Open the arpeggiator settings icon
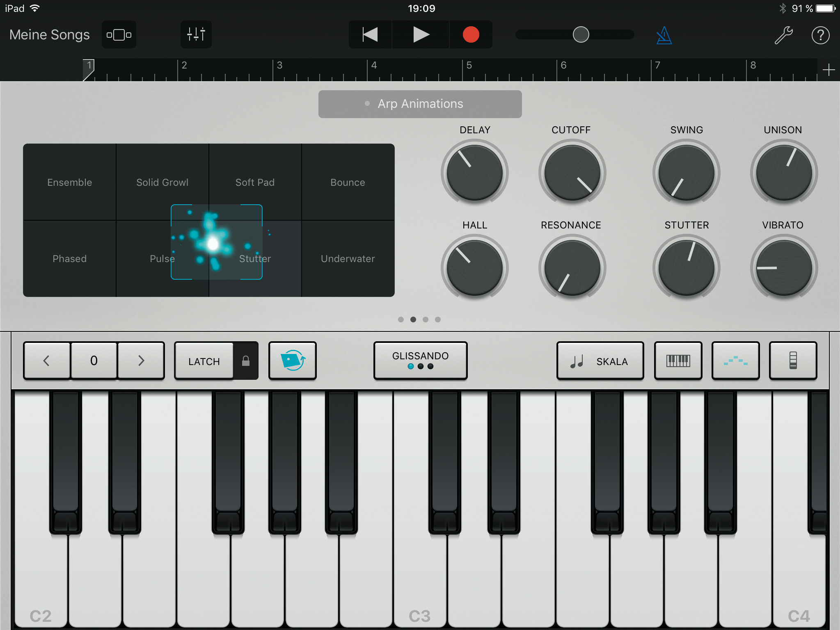Viewport: 840px width, 630px height. pos(735,361)
